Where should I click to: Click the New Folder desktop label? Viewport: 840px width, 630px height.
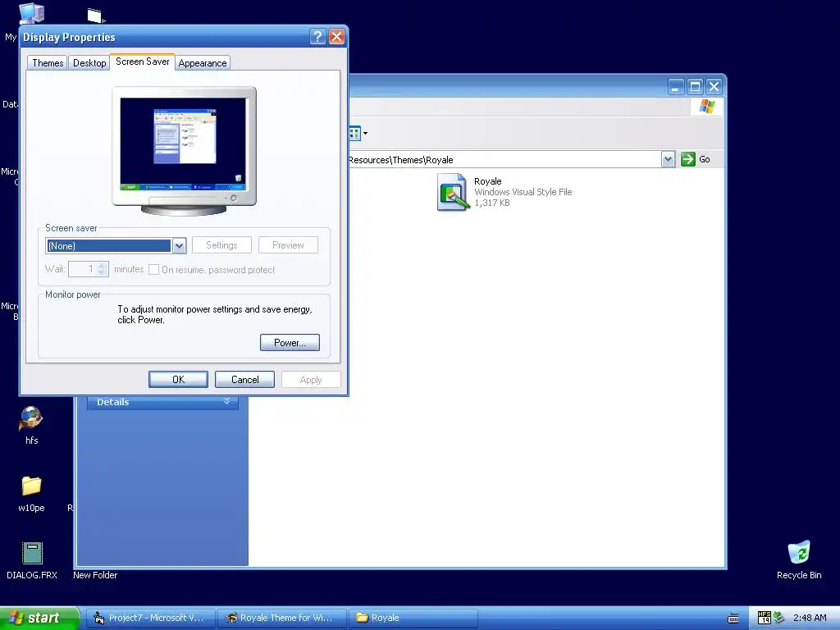coord(95,575)
